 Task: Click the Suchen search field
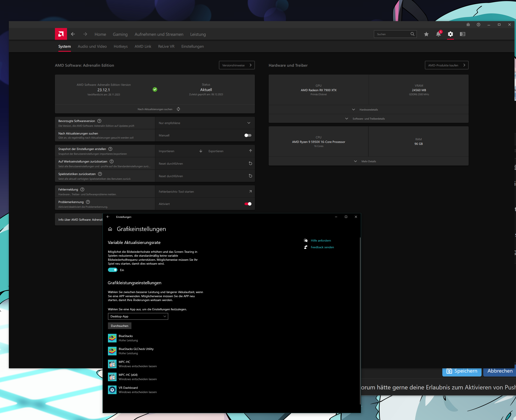click(x=392, y=34)
